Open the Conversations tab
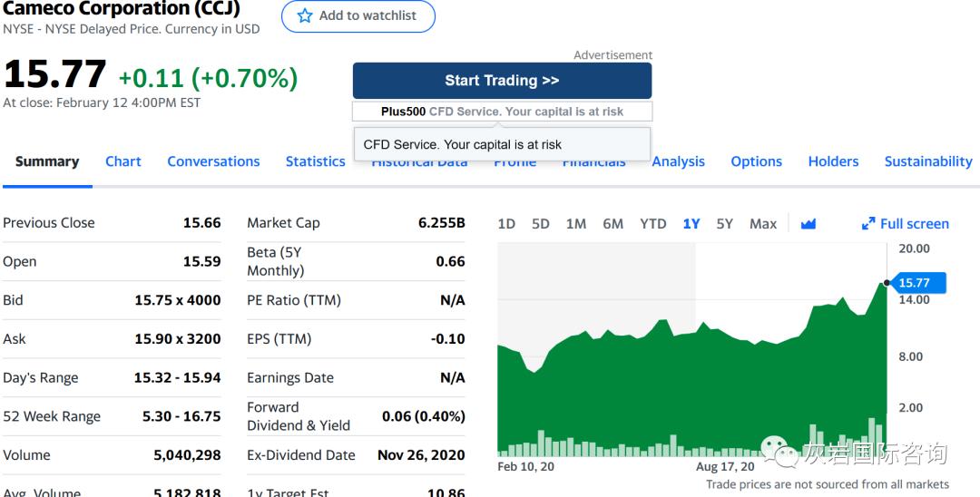The image size is (980, 497). click(214, 161)
